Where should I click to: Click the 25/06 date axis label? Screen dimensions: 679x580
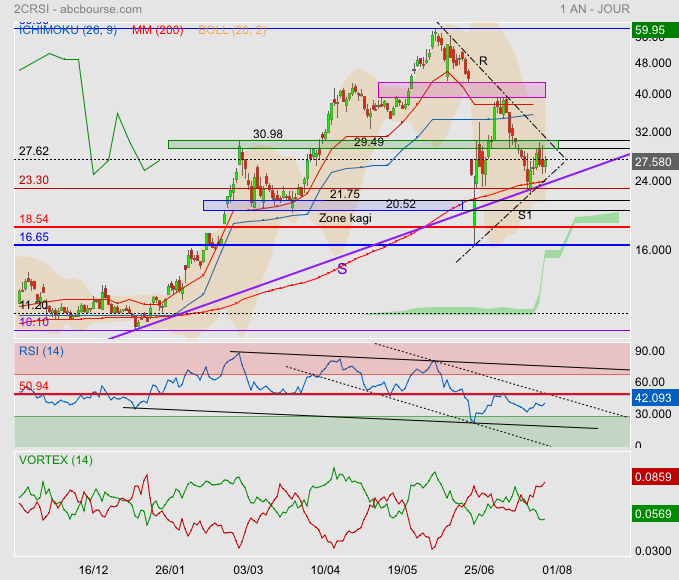[x=479, y=570]
